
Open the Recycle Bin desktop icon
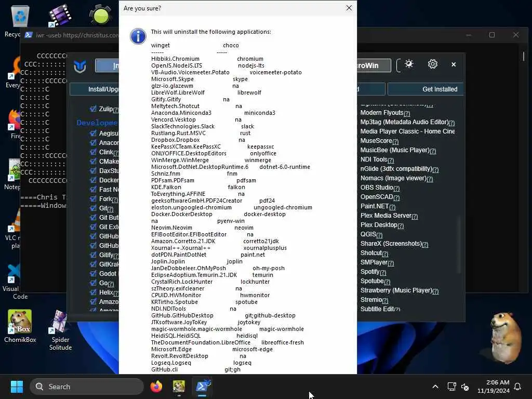(20, 17)
